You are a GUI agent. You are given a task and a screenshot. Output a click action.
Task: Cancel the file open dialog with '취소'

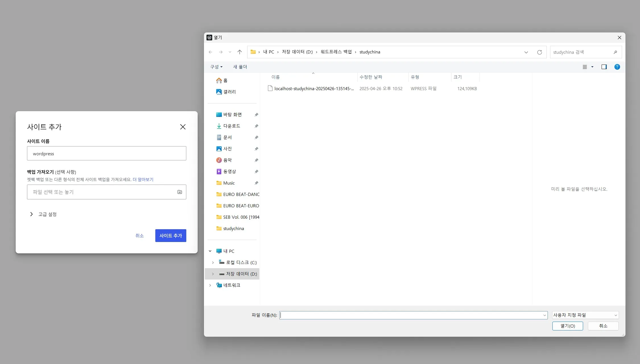tap(603, 326)
